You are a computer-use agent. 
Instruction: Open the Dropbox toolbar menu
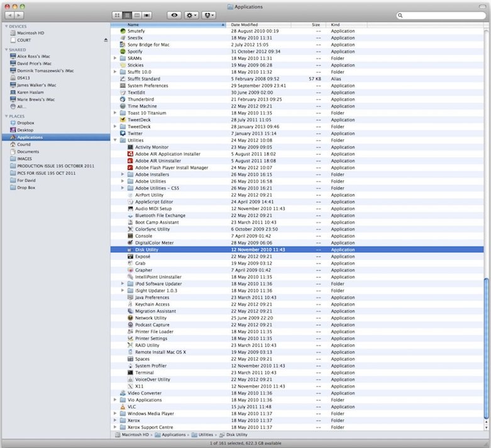coord(209,15)
